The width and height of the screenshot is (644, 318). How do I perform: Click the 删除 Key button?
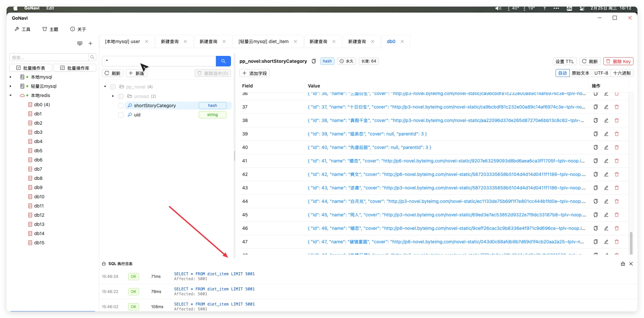pos(618,61)
